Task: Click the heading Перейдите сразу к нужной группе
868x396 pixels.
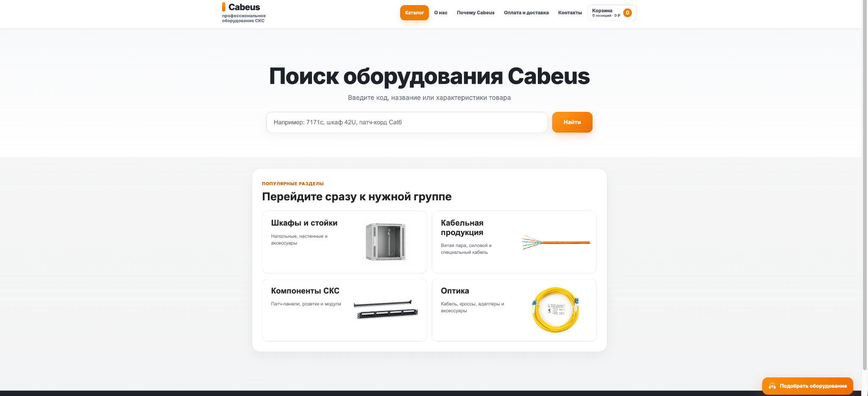Action: [356, 197]
